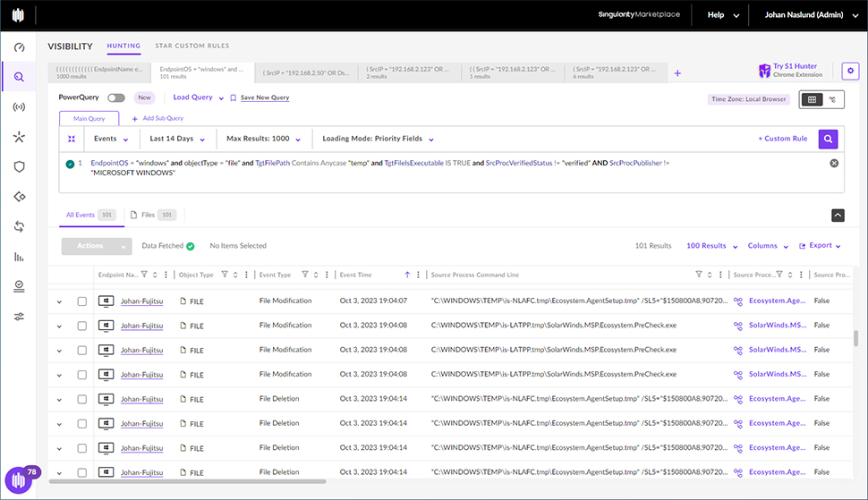Open the purple help widget with badge 78
The height and width of the screenshot is (500, 868).
[20, 479]
